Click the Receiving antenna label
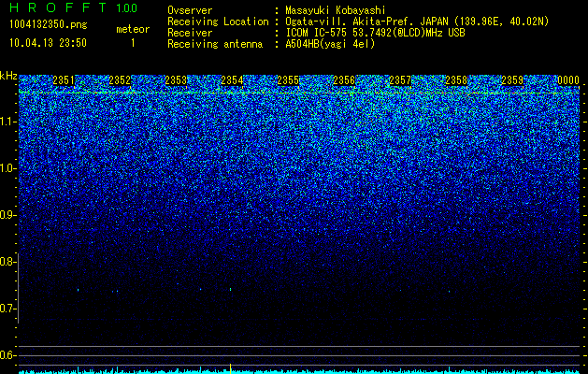588x374 pixels. pyautogui.click(x=215, y=44)
